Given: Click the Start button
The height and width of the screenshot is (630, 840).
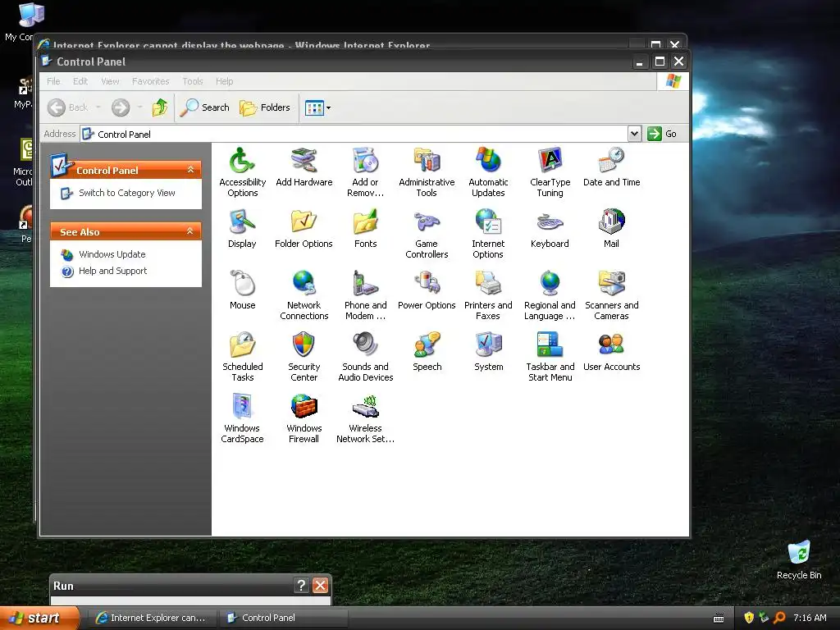Looking at the screenshot, I should click(39, 618).
